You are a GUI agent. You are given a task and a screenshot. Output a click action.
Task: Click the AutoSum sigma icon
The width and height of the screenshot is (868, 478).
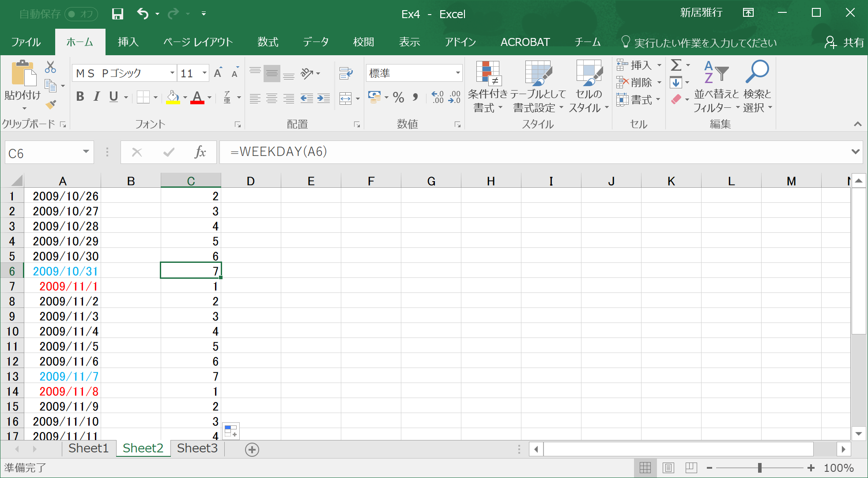pos(676,65)
